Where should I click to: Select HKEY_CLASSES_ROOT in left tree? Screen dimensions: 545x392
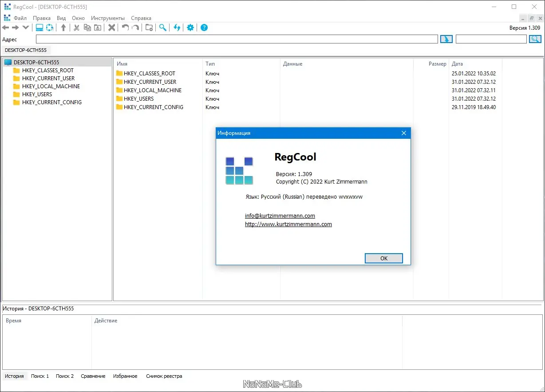[x=47, y=71]
